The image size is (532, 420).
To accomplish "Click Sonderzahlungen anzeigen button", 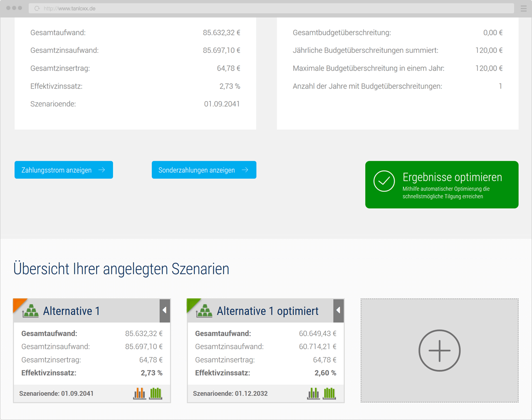I will (x=204, y=170).
